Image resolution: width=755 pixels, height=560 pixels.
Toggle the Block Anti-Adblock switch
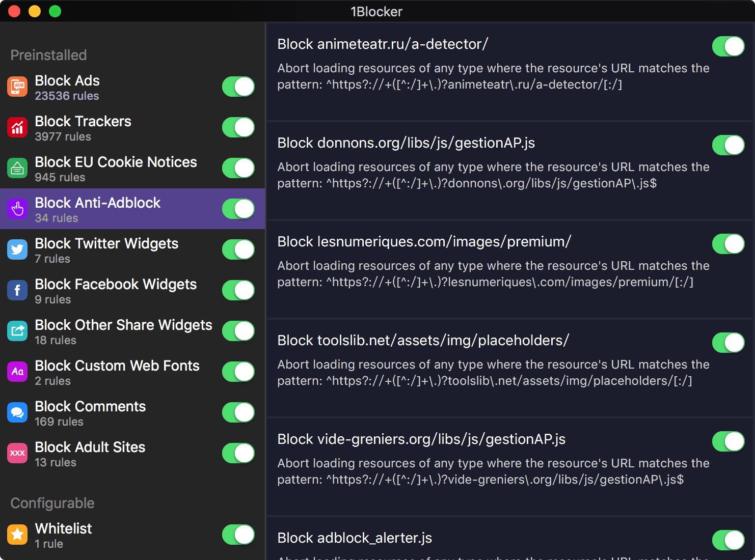pos(238,209)
